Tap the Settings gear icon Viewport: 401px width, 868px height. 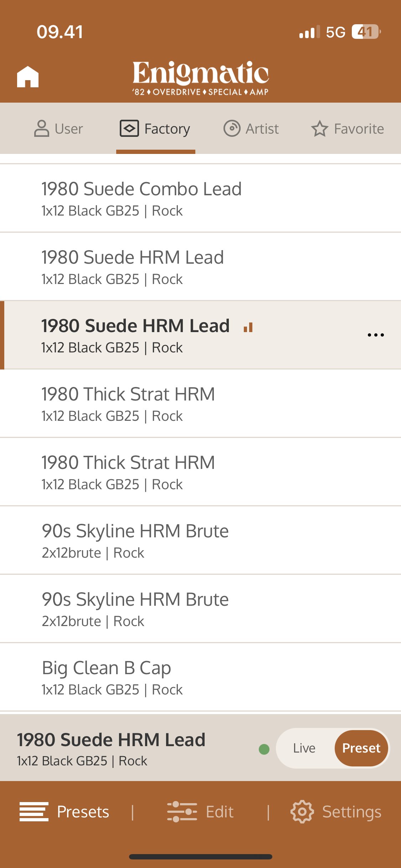(302, 812)
